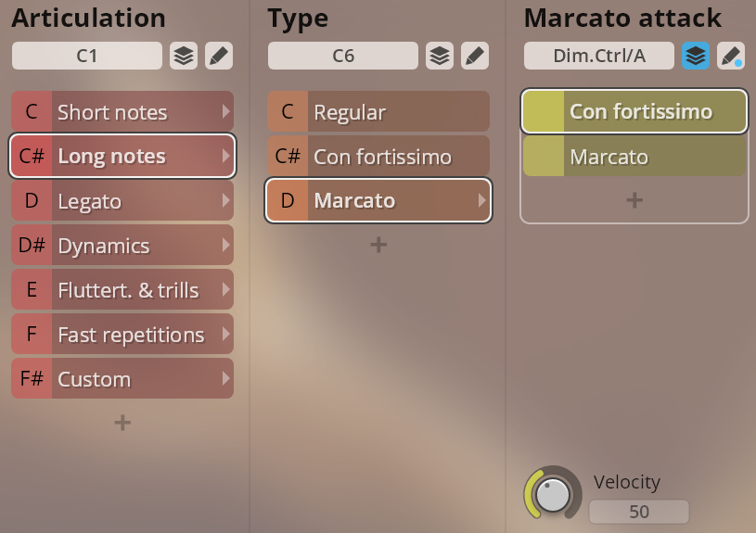Click the pencil edit icon in Type column

pos(474,56)
